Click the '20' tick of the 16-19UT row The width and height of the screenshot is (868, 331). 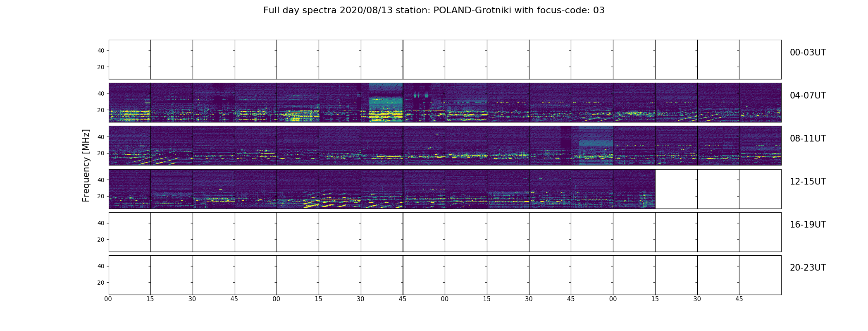pos(101,240)
